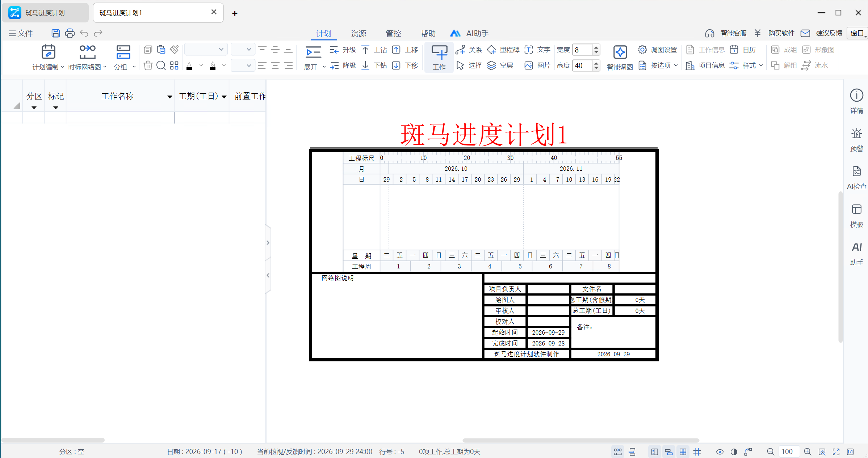Open the 预警 warning panel
Screen dimensions: 868x458
click(x=856, y=140)
